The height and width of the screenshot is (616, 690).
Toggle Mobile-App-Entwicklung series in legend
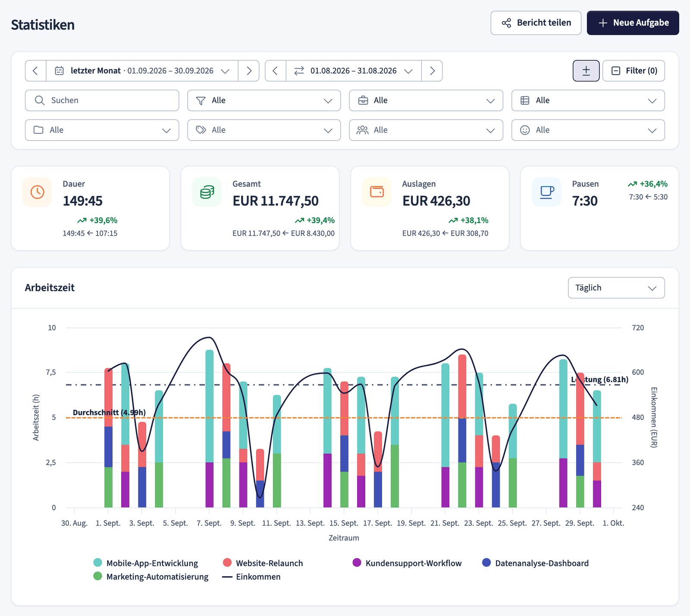click(146, 563)
